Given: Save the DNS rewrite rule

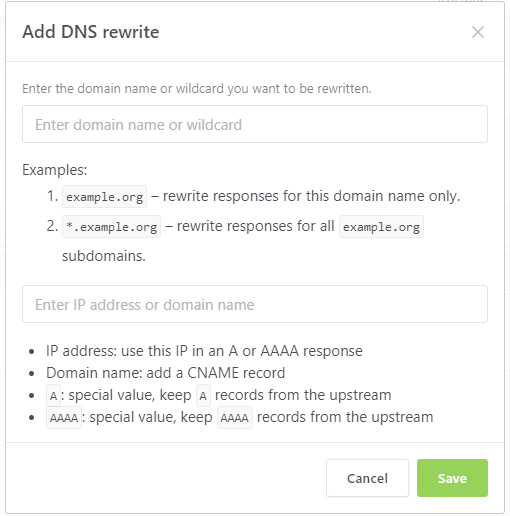Looking at the screenshot, I should pyautogui.click(x=452, y=478).
